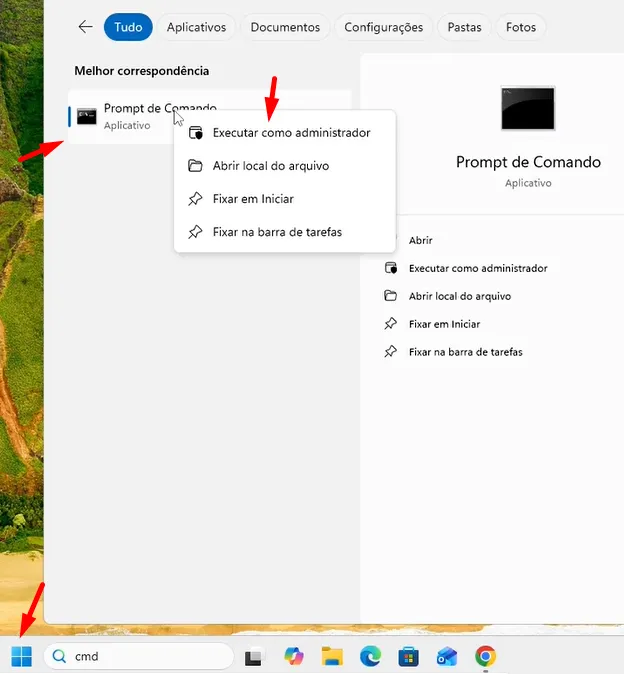Open Task View from the taskbar
Image resolution: width=624 pixels, height=674 pixels.
[254, 657]
